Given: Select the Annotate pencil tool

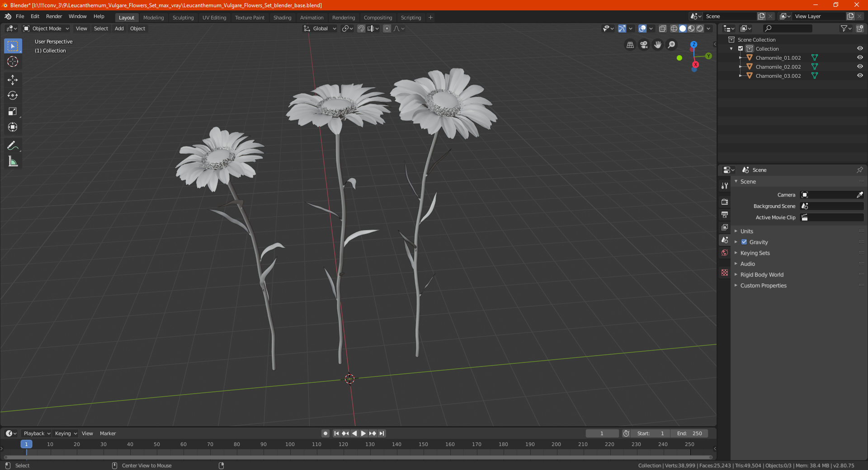Looking at the screenshot, I should coord(13,146).
